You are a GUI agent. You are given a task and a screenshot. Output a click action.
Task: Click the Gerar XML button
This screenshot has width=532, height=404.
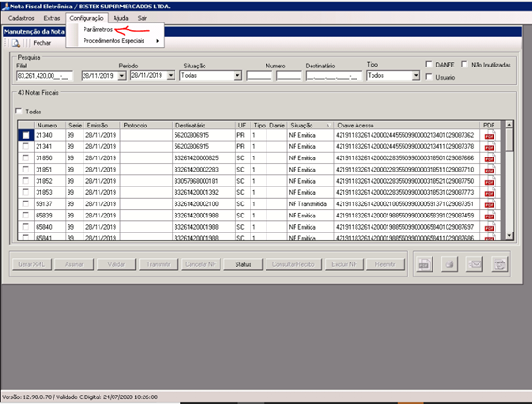(32, 264)
